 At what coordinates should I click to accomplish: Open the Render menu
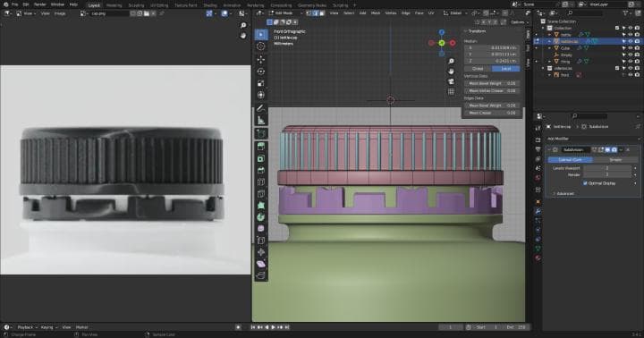click(x=40, y=4)
